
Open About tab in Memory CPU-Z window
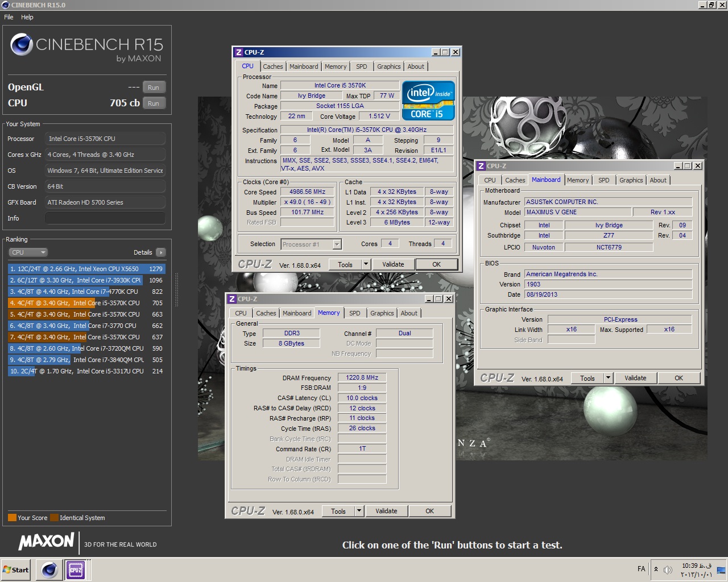tap(409, 313)
